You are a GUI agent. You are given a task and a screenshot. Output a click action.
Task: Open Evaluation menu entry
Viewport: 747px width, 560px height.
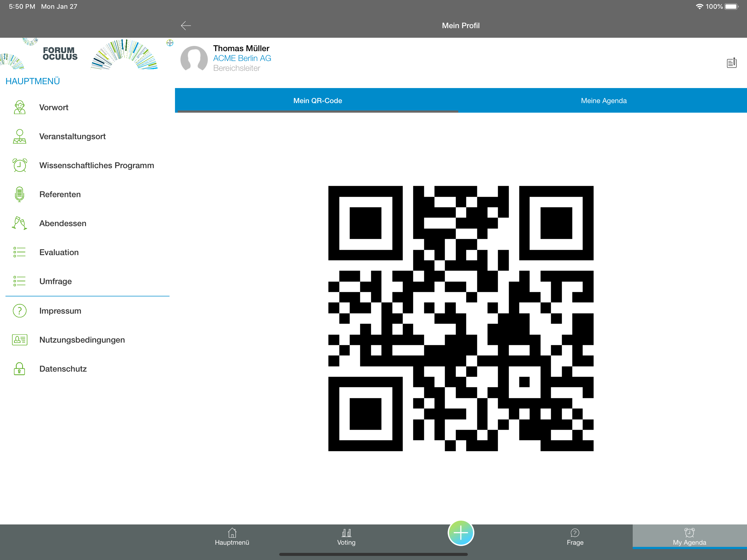(87, 252)
